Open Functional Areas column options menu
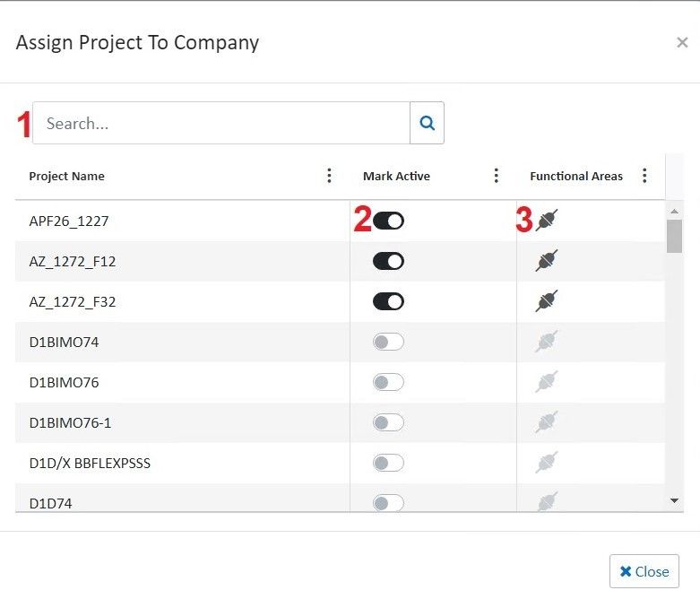This screenshot has width=700, height=599. pos(644,176)
